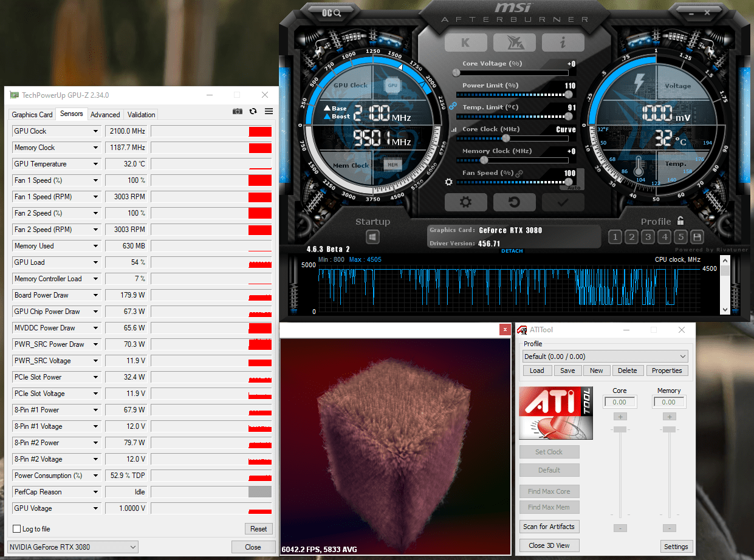Toggle the profile lock icon
The width and height of the screenshot is (754, 560).
coord(680,221)
